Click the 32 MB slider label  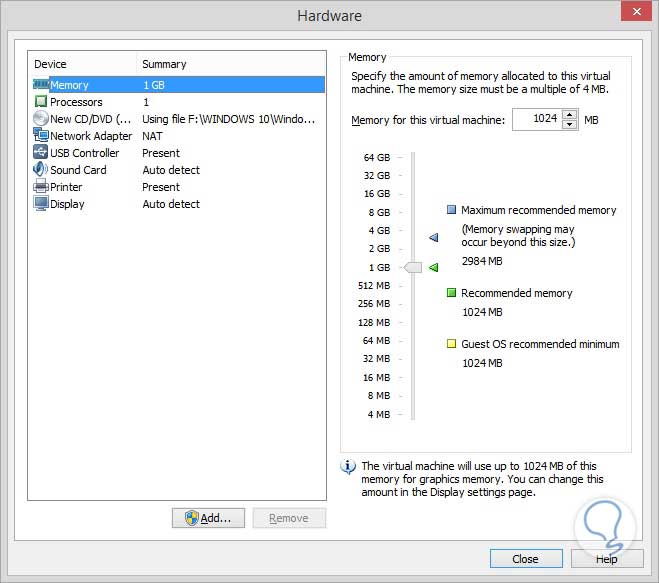point(377,359)
